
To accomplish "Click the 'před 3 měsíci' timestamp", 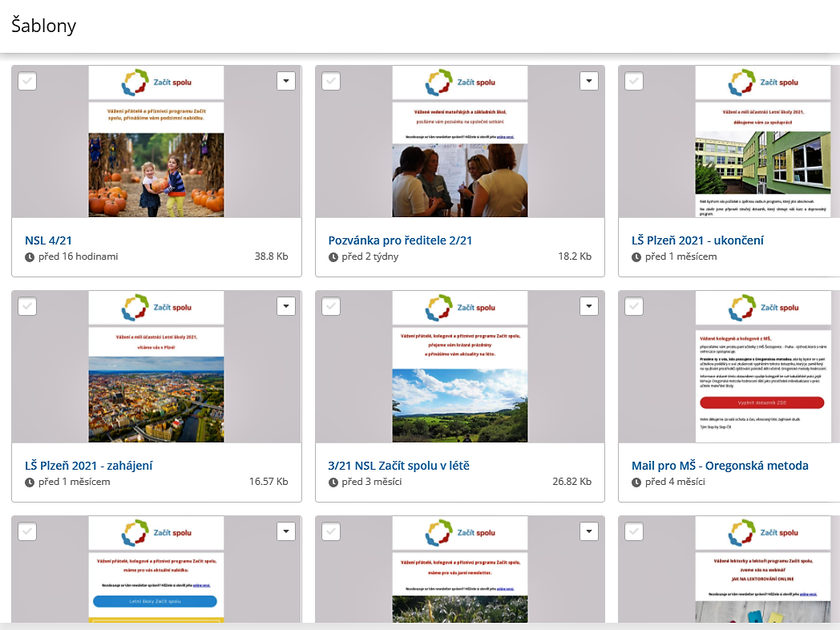I will point(372,482).
